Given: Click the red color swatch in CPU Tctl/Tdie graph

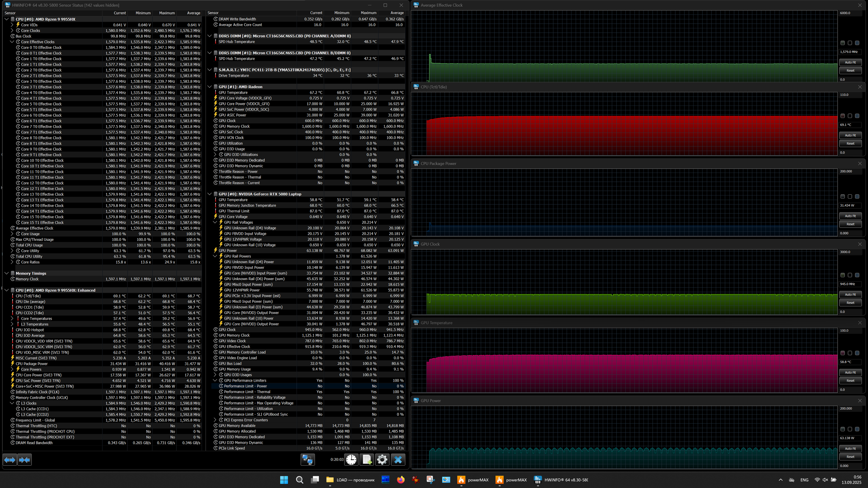Looking at the screenshot, I should pos(842,116).
